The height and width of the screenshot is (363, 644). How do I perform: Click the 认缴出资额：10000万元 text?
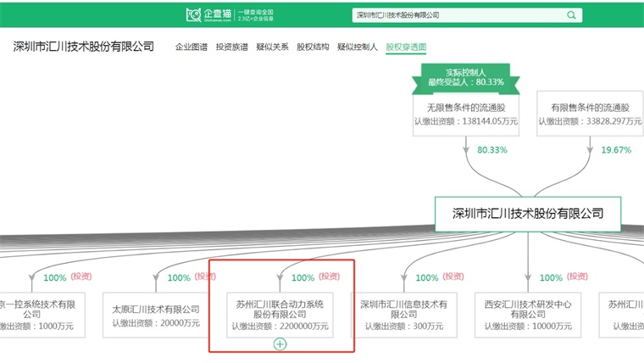click(528, 326)
